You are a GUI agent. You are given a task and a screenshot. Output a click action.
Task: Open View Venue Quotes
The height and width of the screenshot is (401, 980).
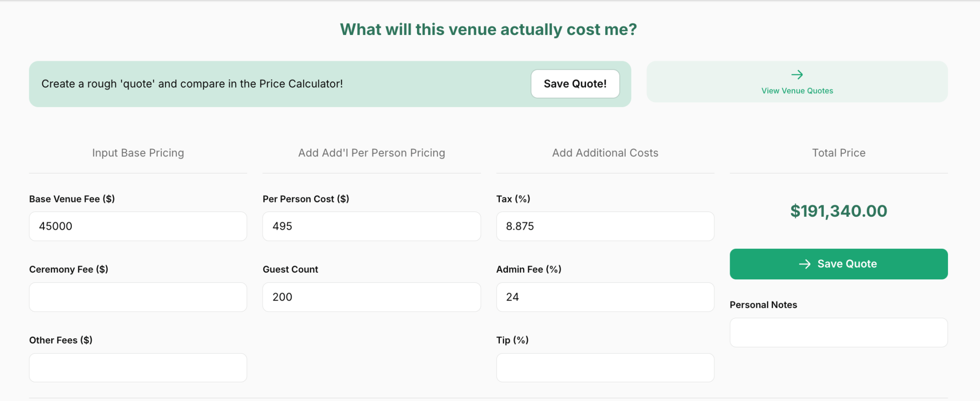click(x=797, y=90)
